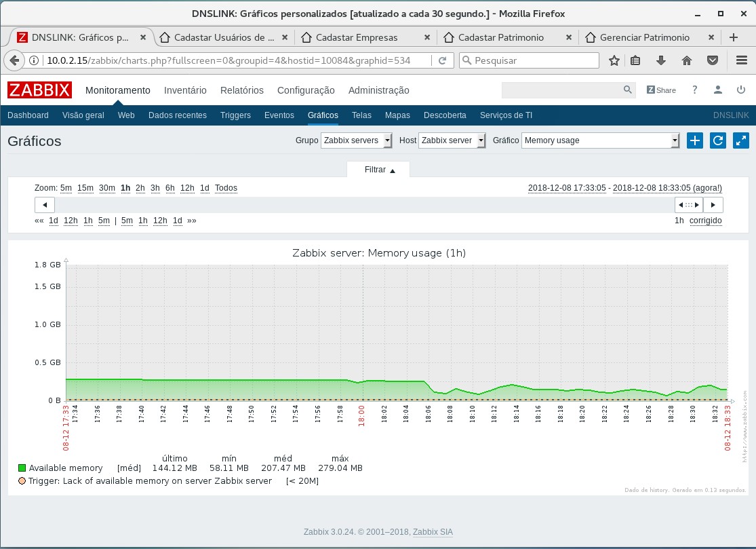
Task: Click the date range period link
Action: pyautogui.click(x=625, y=188)
